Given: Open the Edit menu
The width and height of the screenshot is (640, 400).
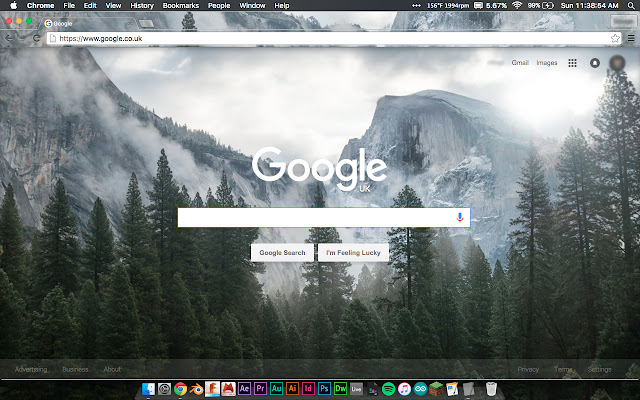Looking at the screenshot, I should click(90, 5).
